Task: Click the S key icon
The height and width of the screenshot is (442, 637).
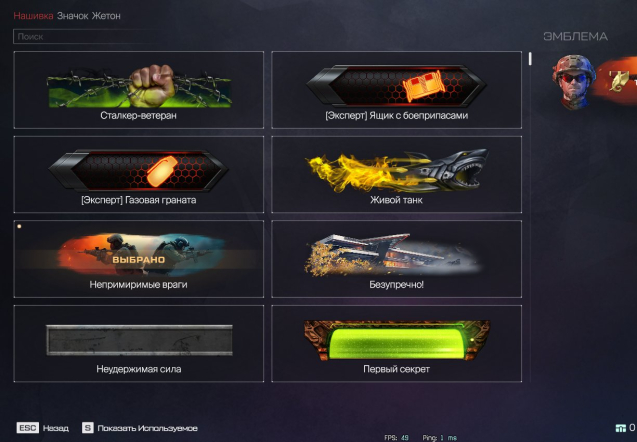Action: [88, 428]
